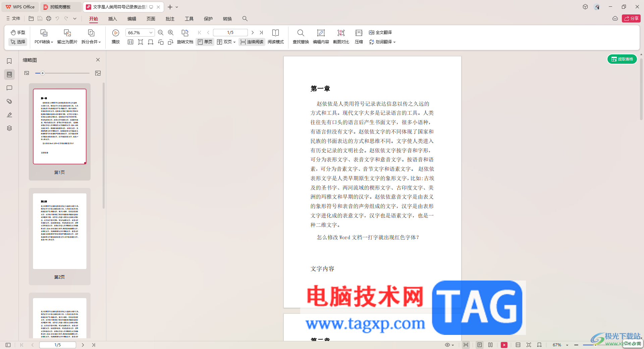The image size is (644, 349).
Task: Click the toolbar page number field 1/5
Action: (230, 33)
